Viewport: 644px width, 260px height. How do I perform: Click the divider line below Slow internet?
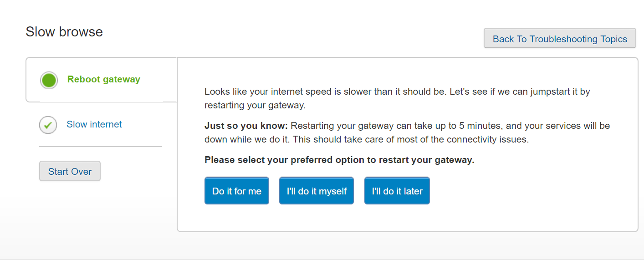tap(101, 147)
